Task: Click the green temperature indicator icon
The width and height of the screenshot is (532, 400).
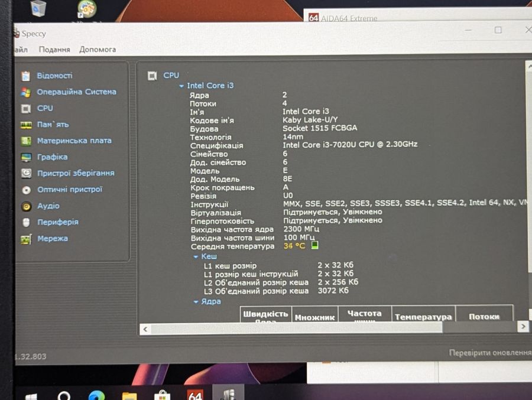Action: (x=315, y=245)
